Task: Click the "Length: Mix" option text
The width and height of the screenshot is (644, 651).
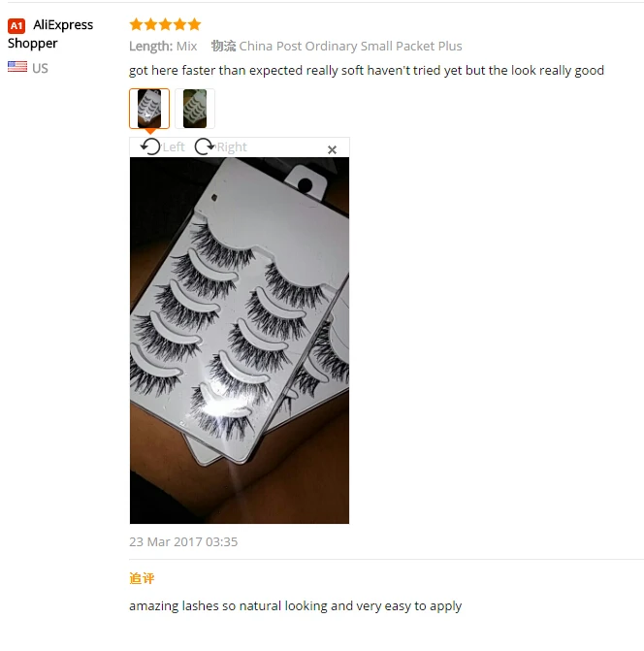Action: 163,47
